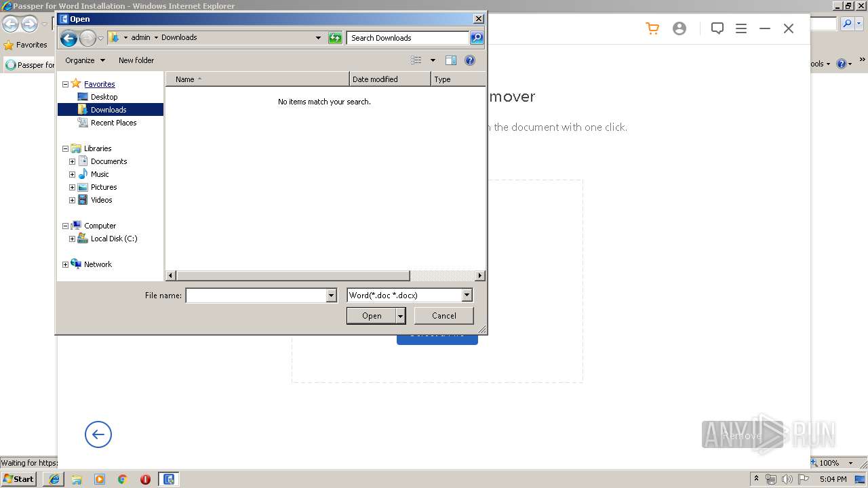Open dialog help question mark icon
Viewport: 868px width, 488px height.
tap(470, 60)
